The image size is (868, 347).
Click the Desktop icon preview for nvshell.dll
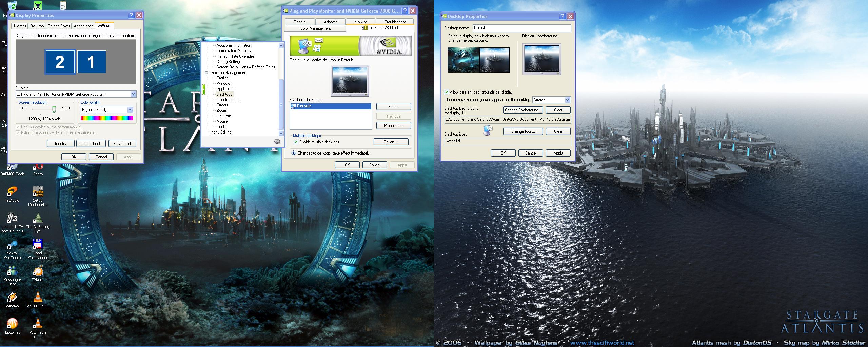[488, 130]
